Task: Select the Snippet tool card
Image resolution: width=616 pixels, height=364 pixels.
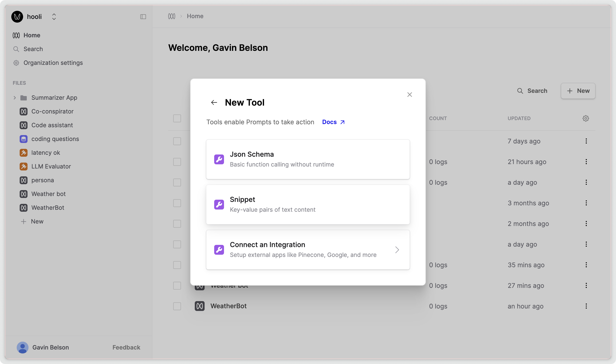Action: pos(308,204)
